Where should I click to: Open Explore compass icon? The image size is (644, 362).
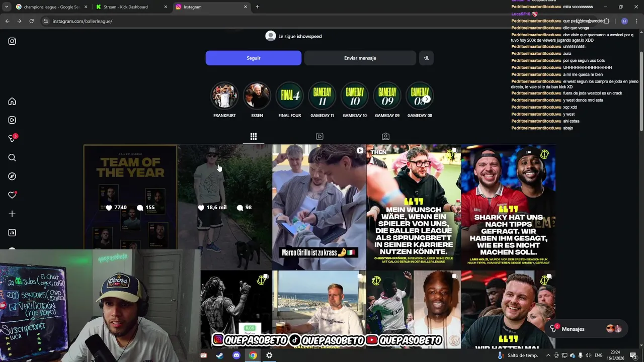click(x=12, y=176)
